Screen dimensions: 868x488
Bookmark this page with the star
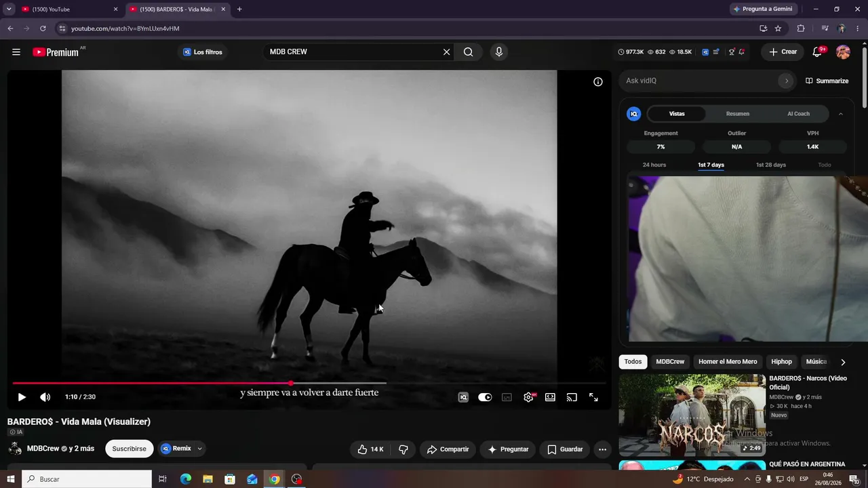pos(778,28)
